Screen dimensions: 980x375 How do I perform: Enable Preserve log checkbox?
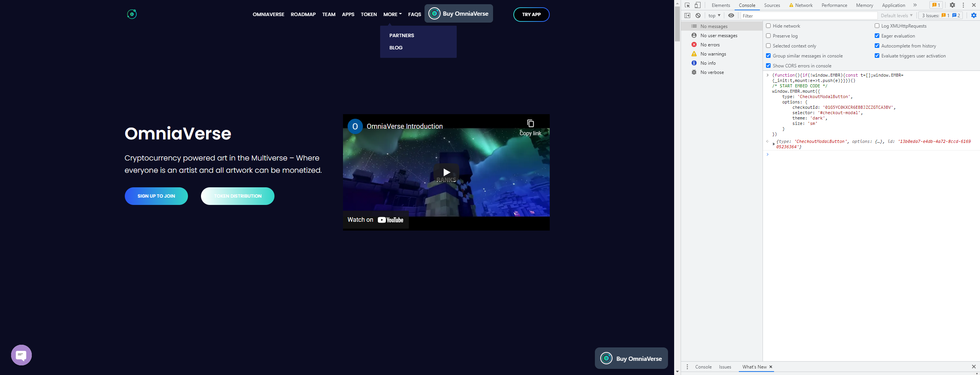(x=768, y=36)
